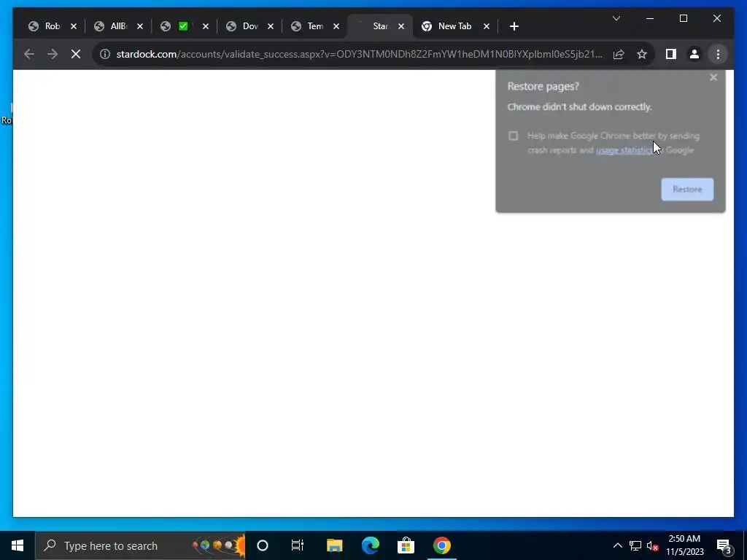Tick the crash reports checkbox
The image size is (747, 560).
pyautogui.click(x=513, y=136)
